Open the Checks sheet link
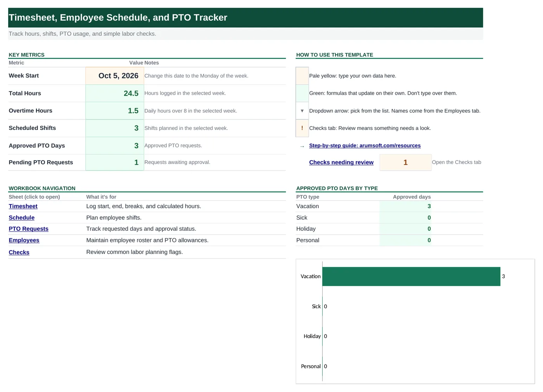This screenshot has width=543, height=392. tap(19, 252)
